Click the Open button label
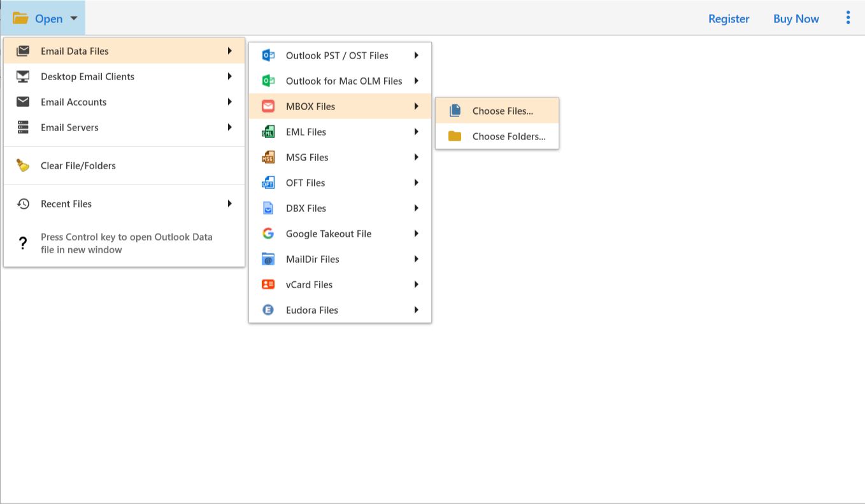Screen dimensions: 865x504 48,18
